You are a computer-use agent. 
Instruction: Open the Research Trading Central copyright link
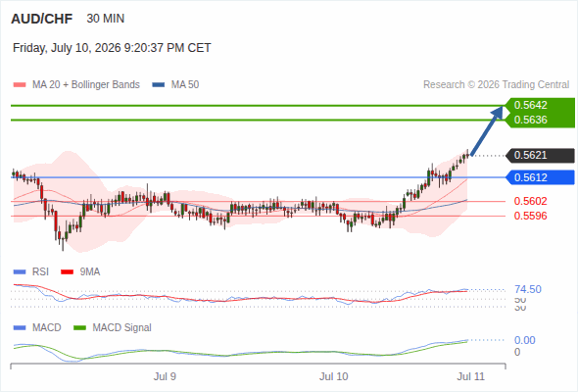tap(496, 85)
